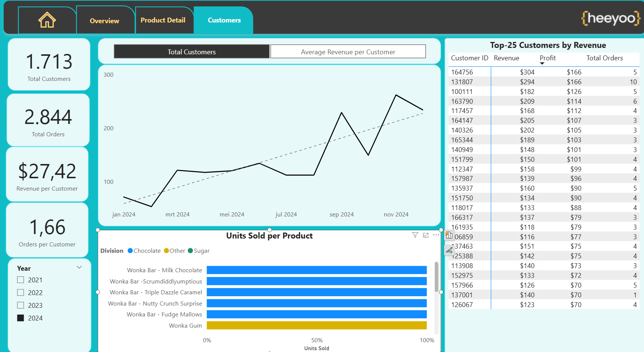Image resolution: width=644 pixels, height=352 pixels.
Task: Click the $294 revenue cell
Action: pos(527,82)
